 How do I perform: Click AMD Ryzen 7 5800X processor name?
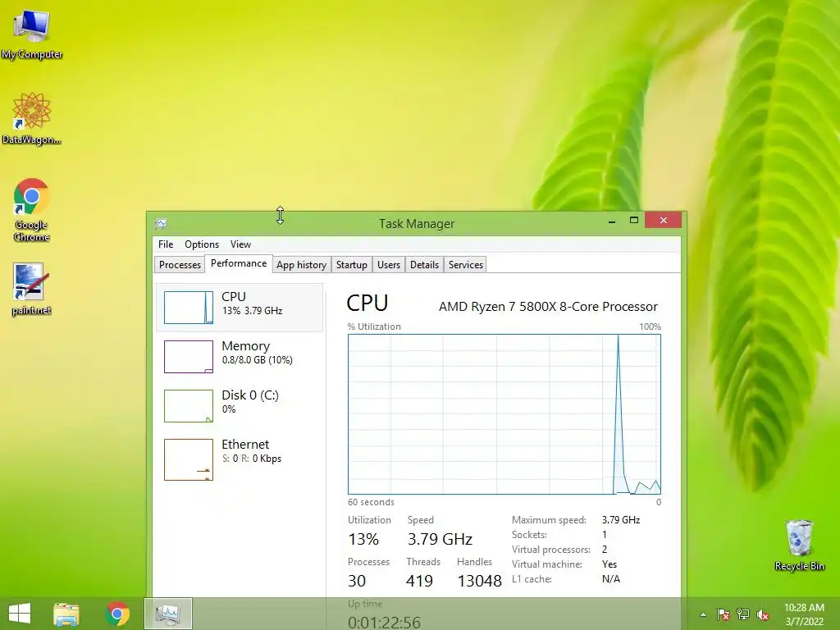tap(548, 307)
